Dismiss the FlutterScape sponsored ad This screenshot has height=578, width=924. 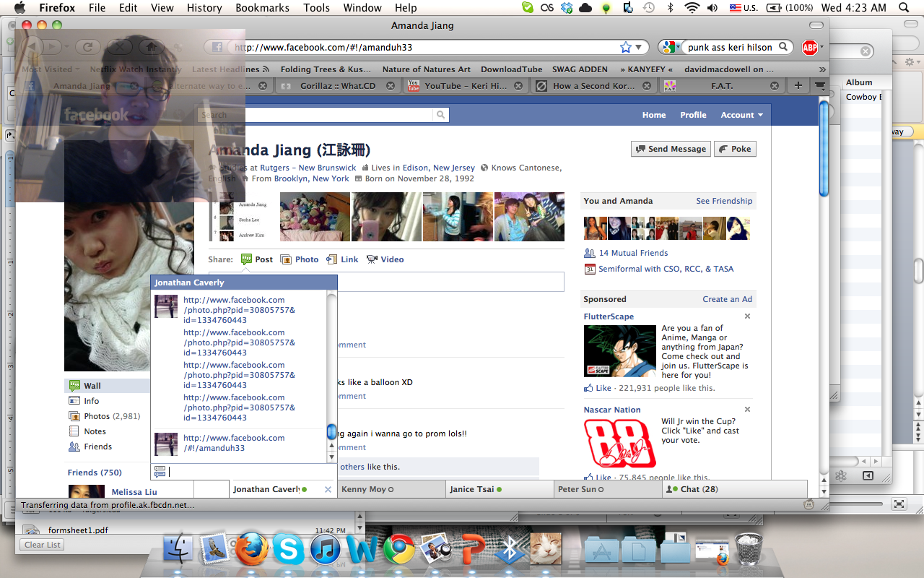coord(747,316)
